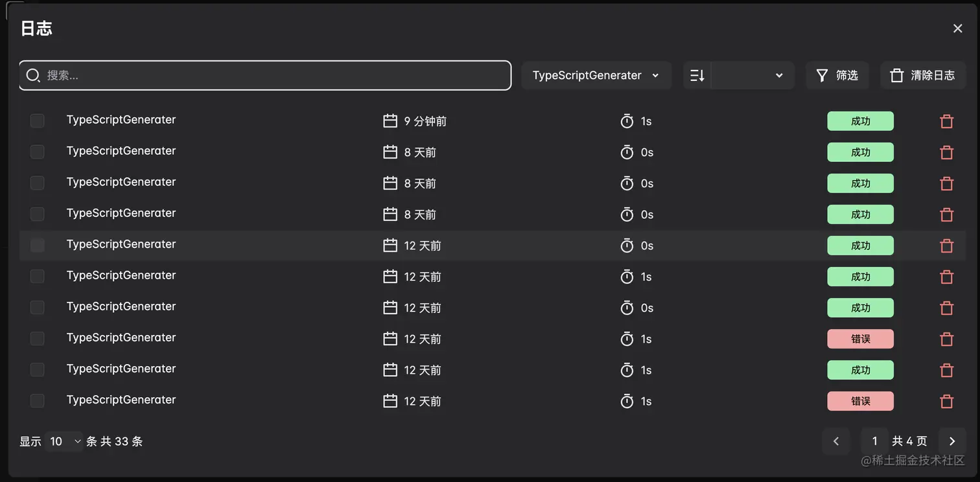Open the TypeScriptGenerater entry from 9 分钟前
The width and height of the screenshot is (980, 482).
[121, 120]
